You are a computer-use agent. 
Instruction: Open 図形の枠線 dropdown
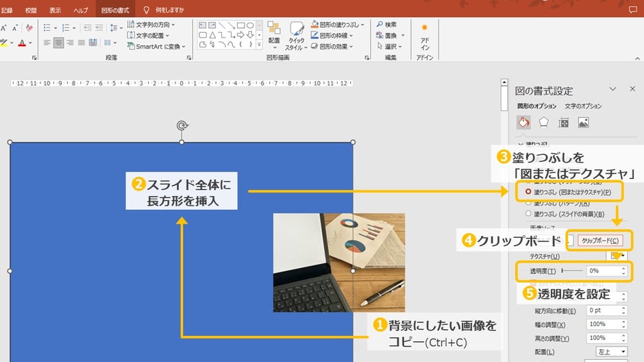332,36
